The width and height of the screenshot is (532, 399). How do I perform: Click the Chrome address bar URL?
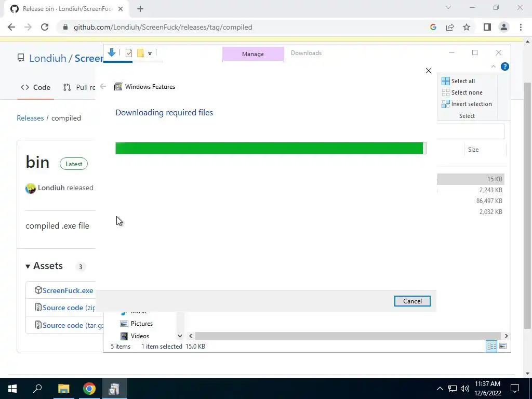pos(163,27)
